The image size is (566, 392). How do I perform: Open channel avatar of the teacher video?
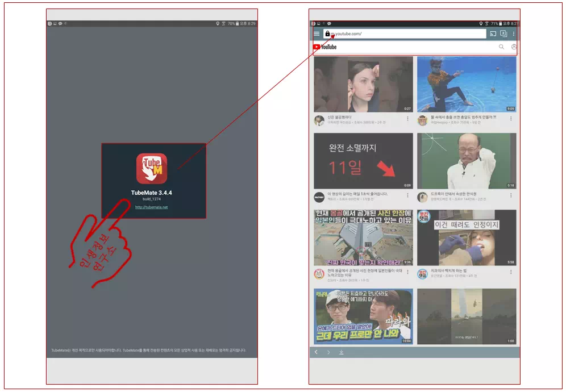click(x=423, y=197)
